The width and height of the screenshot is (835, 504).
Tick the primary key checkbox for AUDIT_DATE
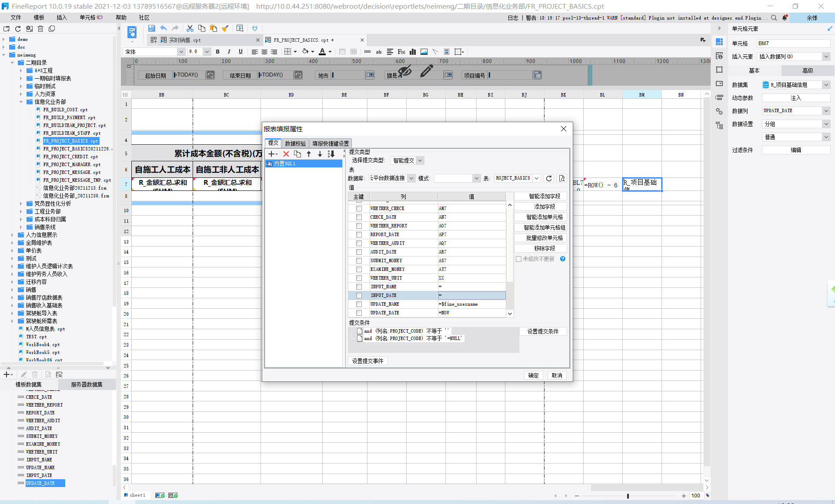pyautogui.click(x=359, y=252)
